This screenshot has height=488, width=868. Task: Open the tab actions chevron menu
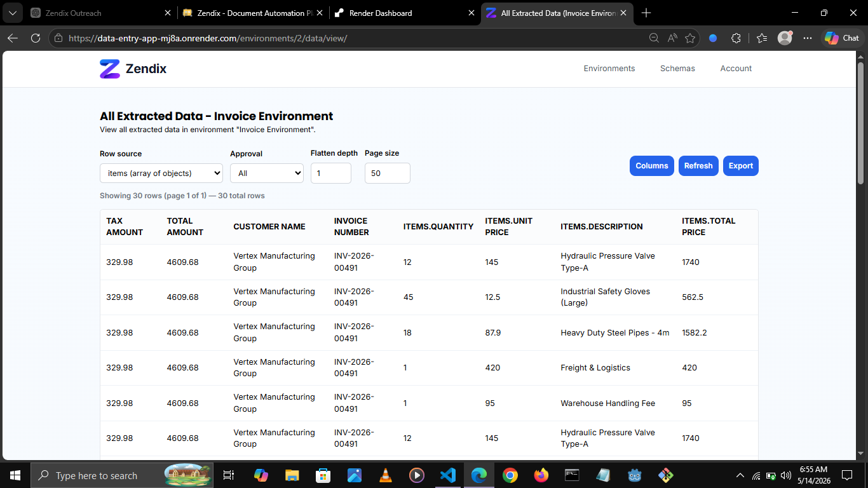click(12, 13)
